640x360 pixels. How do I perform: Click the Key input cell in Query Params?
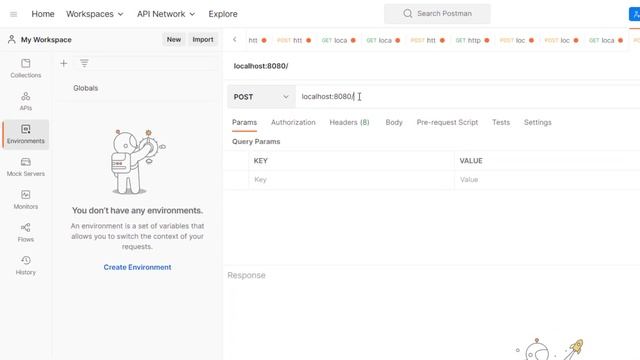(351, 180)
